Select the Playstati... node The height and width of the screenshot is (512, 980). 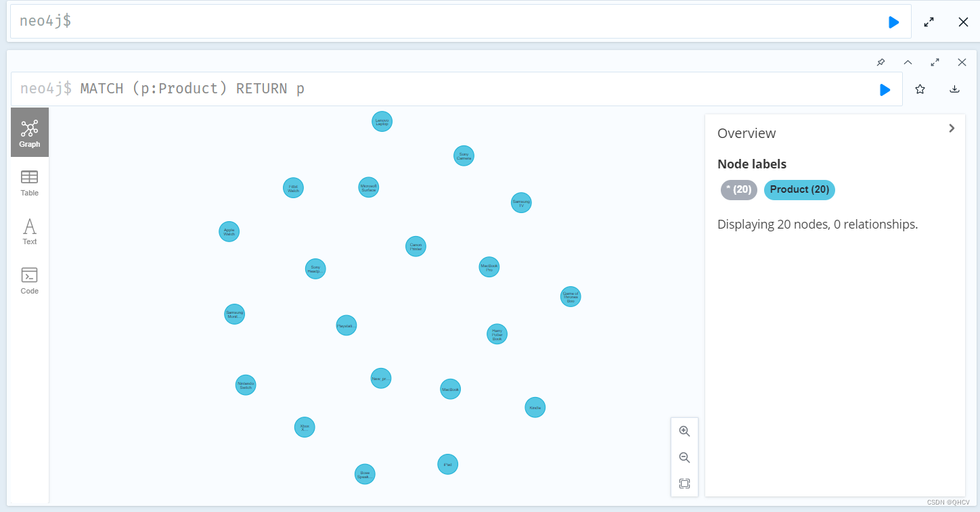tap(347, 325)
